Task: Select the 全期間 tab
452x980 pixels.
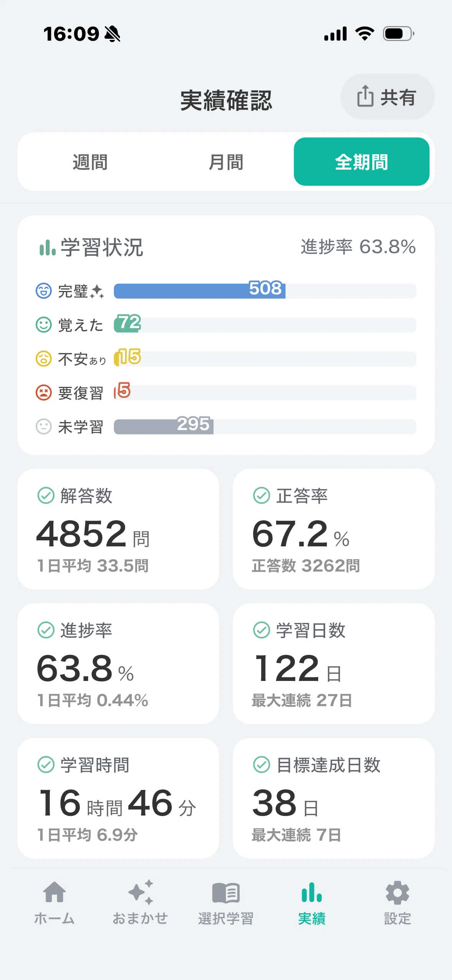Action: (362, 162)
